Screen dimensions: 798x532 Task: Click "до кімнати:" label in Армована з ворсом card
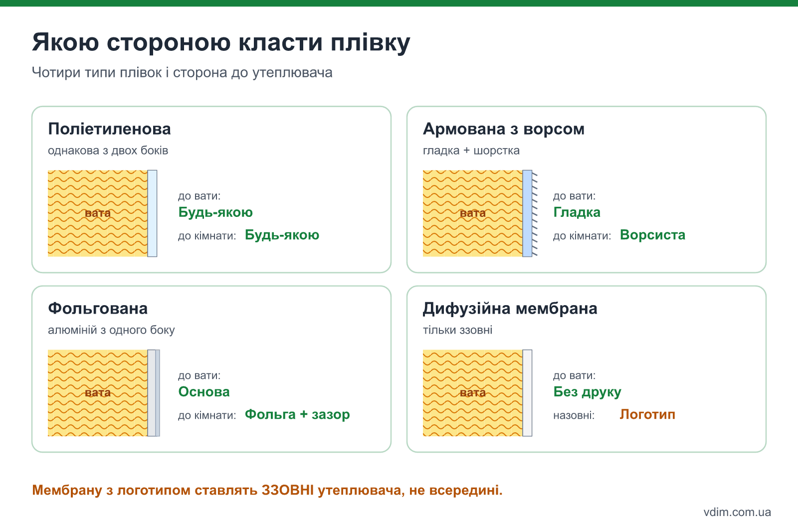[x=582, y=236]
